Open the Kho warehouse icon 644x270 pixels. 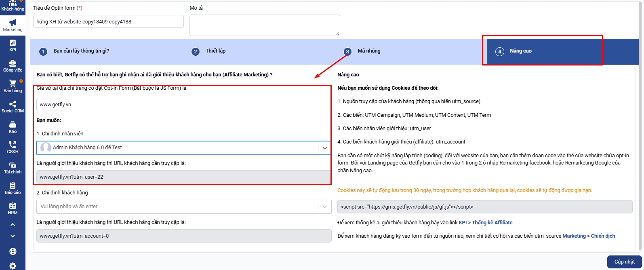tap(13, 127)
